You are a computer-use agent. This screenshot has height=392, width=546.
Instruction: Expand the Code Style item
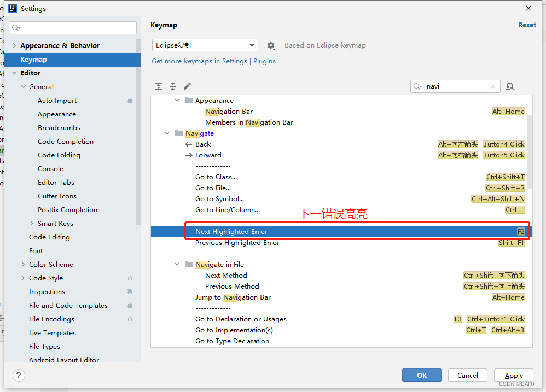[x=23, y=278]
